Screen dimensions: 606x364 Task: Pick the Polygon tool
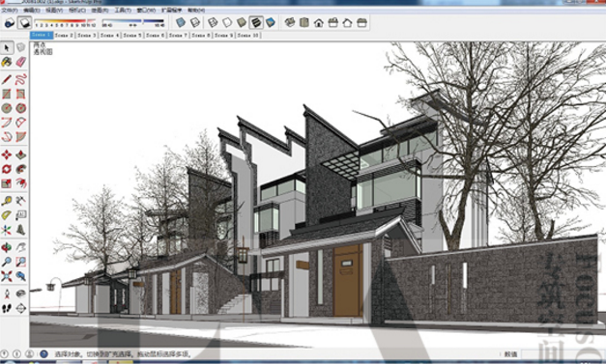tap(21, 108)
